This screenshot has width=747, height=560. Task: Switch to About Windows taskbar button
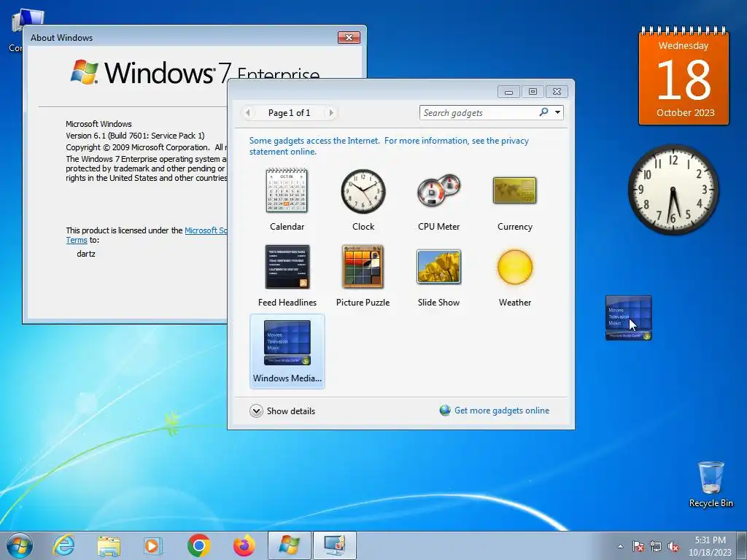289,545
